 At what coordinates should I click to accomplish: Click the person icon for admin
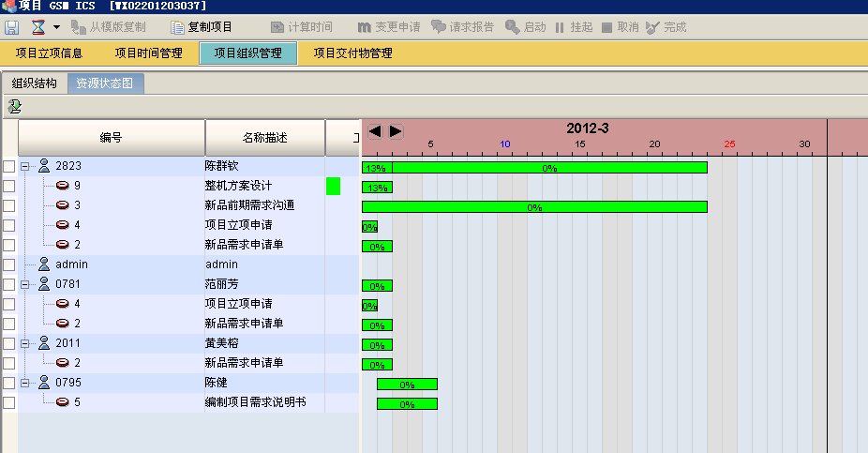tap(43, 264)
